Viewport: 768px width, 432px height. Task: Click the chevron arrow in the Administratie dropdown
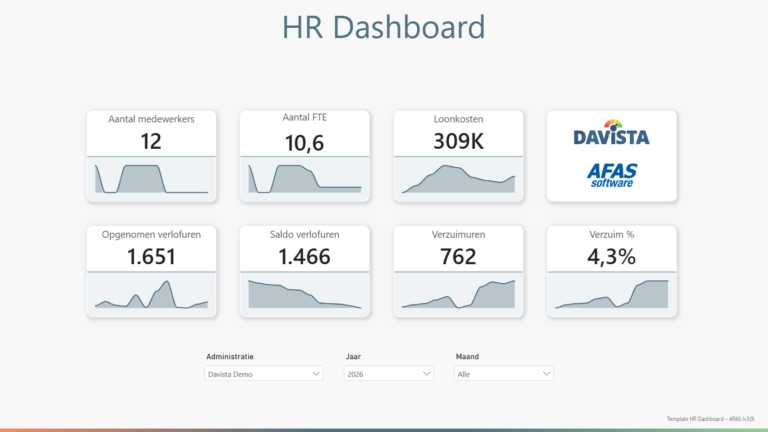click(x=316, y=374)
